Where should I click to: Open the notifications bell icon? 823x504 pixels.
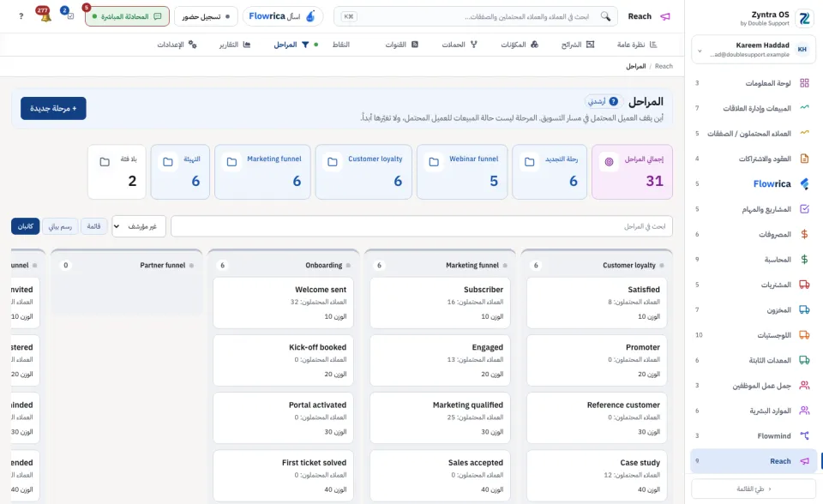pos(45,16)
